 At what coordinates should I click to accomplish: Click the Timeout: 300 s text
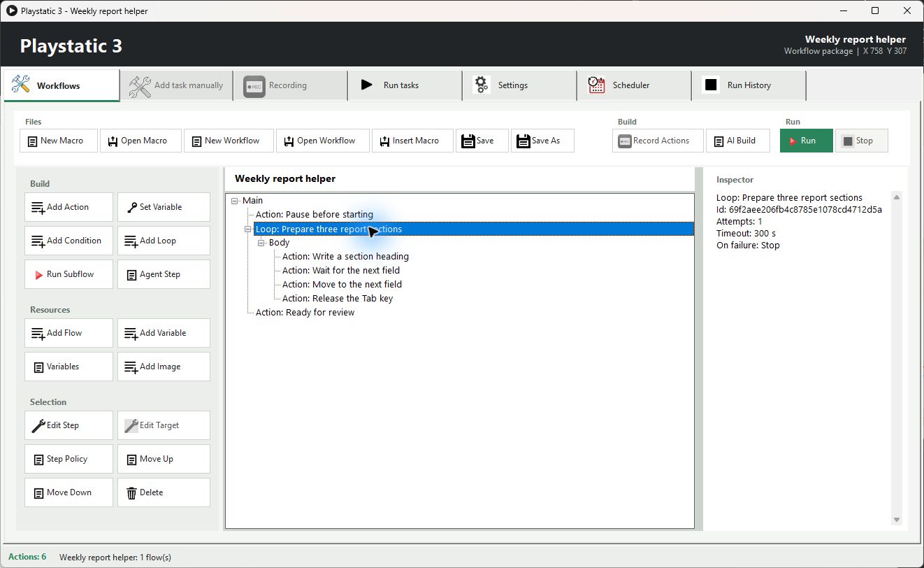pos(746,234)
